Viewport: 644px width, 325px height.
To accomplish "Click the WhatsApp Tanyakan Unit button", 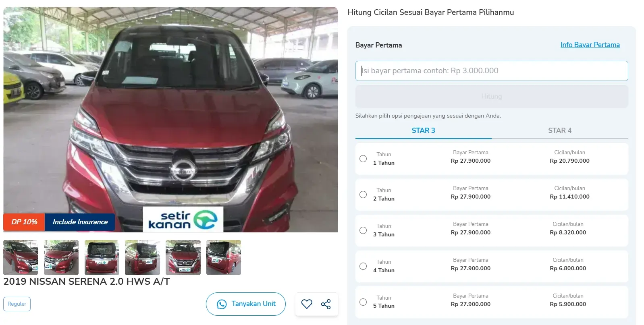I will tap(246, 304).
